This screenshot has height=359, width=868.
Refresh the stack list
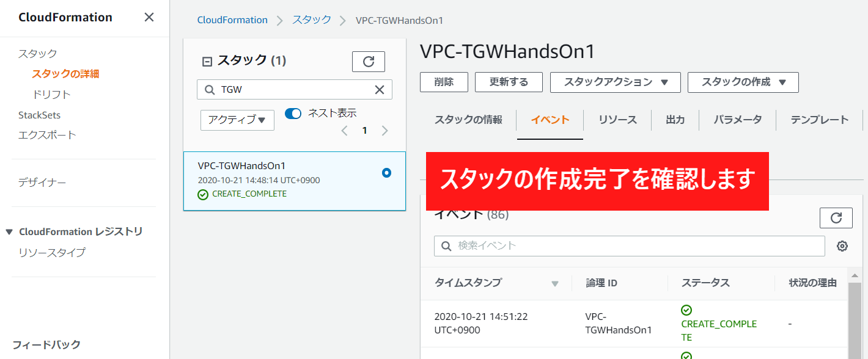(368, 62)
